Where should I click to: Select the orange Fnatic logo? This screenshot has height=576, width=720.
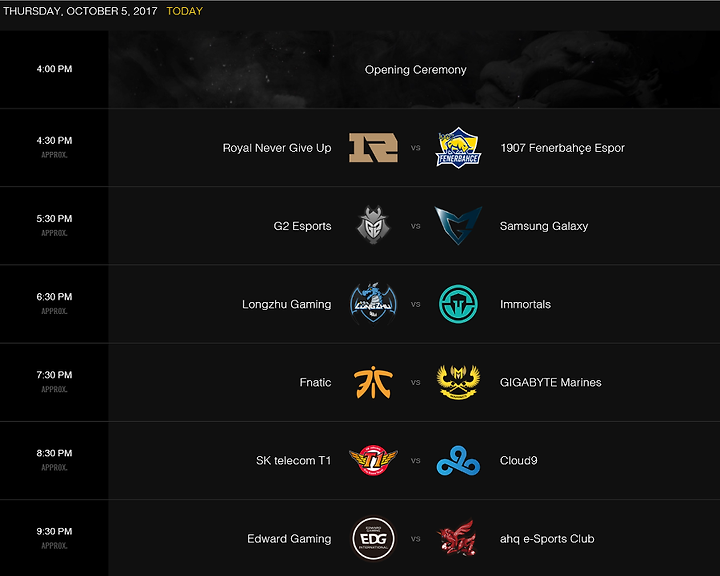373,382
